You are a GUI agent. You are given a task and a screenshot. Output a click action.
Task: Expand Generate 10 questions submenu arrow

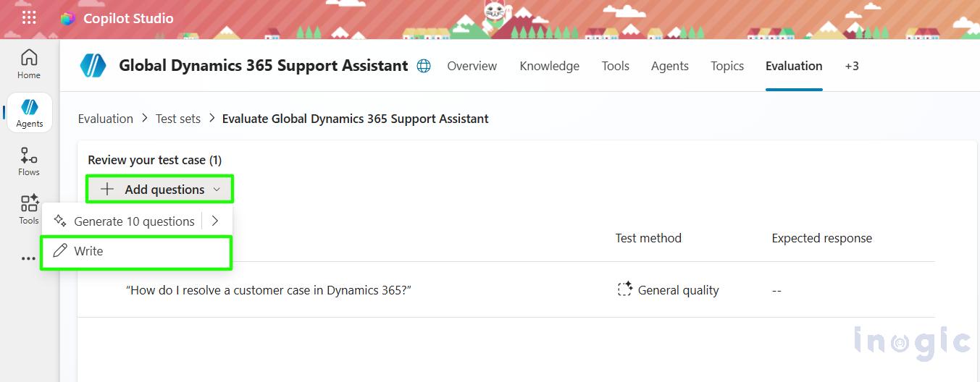pos(215,221)
